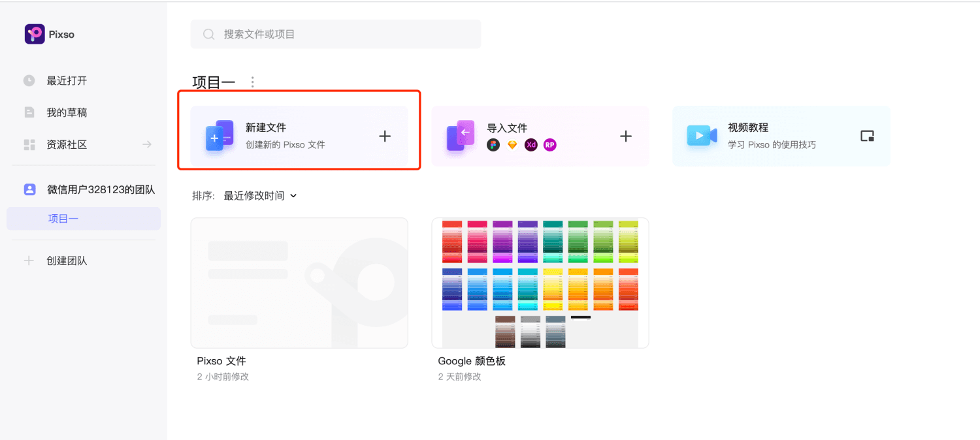
Task: Click the plus icon beside 创建团队
Action: [29, 260]
